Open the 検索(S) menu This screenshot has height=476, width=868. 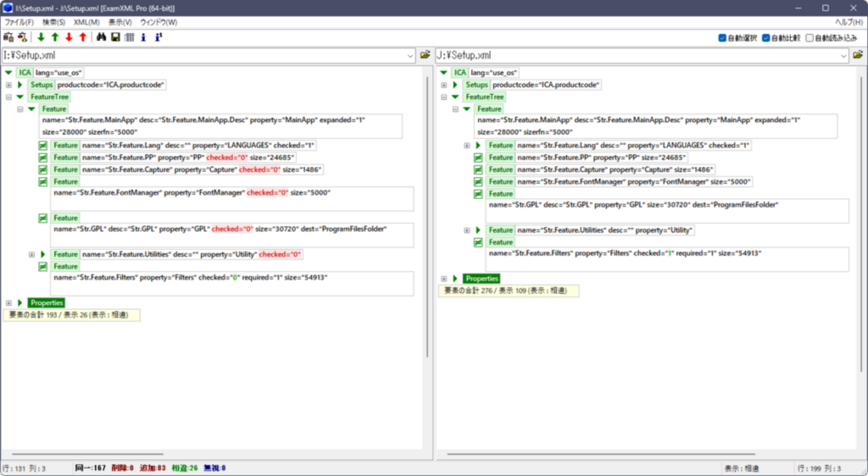pos(53,22)
